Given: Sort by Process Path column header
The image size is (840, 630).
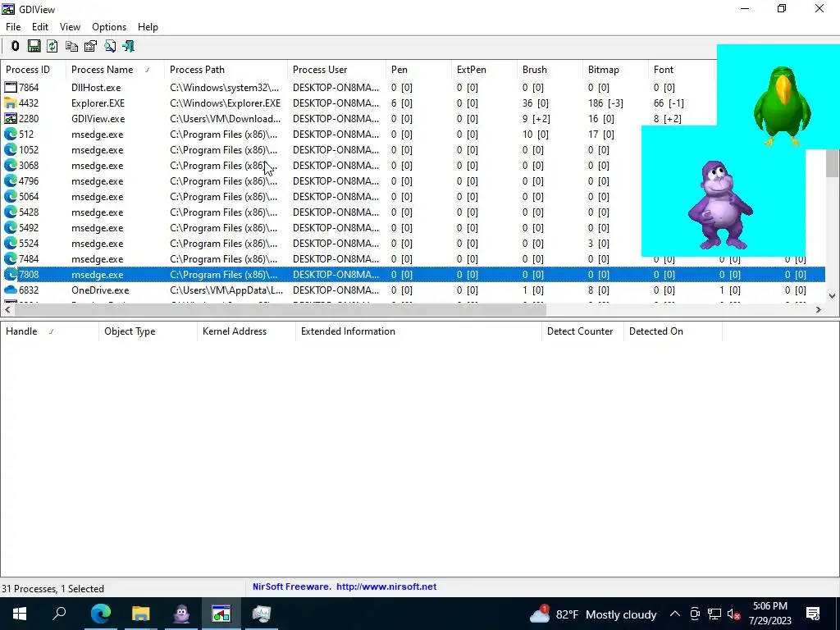Looking at the screenshot, I should coord(226,70).
